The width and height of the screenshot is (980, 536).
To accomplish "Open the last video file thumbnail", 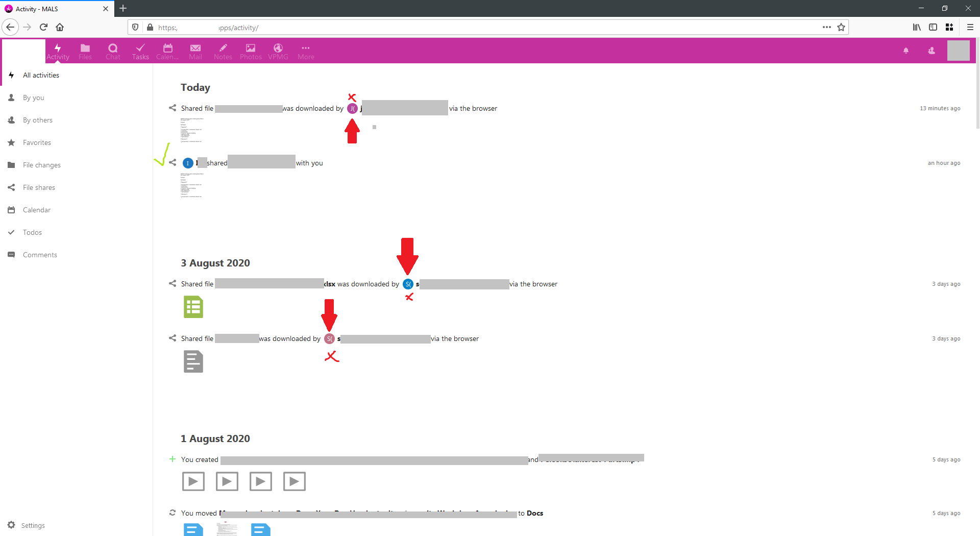I will pyautogui.click(x=295, y=481).
